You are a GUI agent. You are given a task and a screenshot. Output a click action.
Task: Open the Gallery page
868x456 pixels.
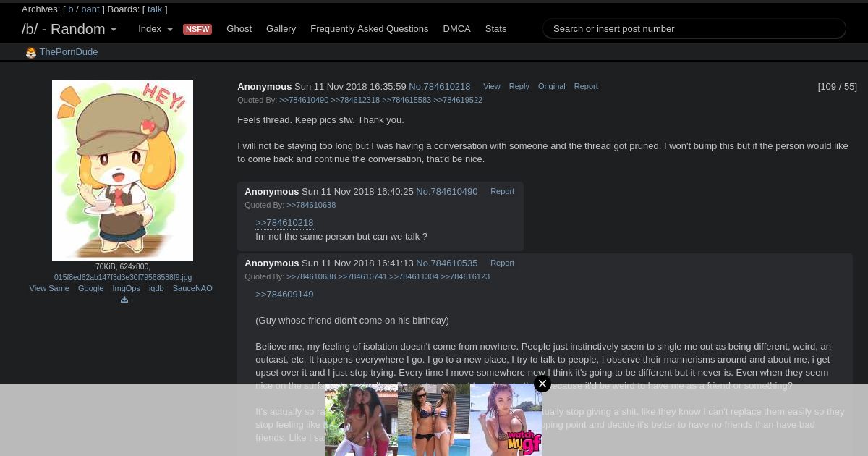pyautogui.click(x=281, y=29)
